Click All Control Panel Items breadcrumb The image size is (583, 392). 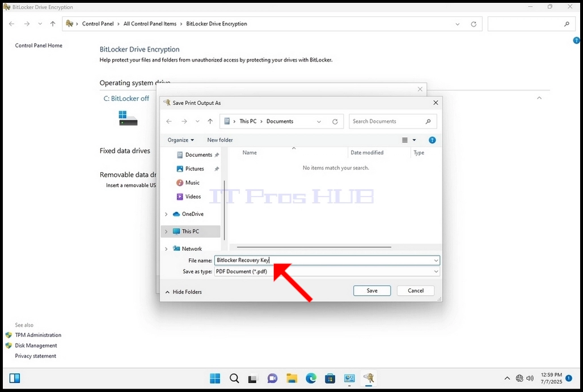(x=150, y=24)
